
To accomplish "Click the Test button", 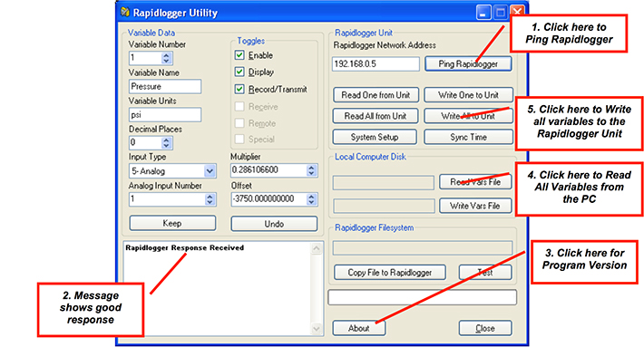I will tap(485, 273).
